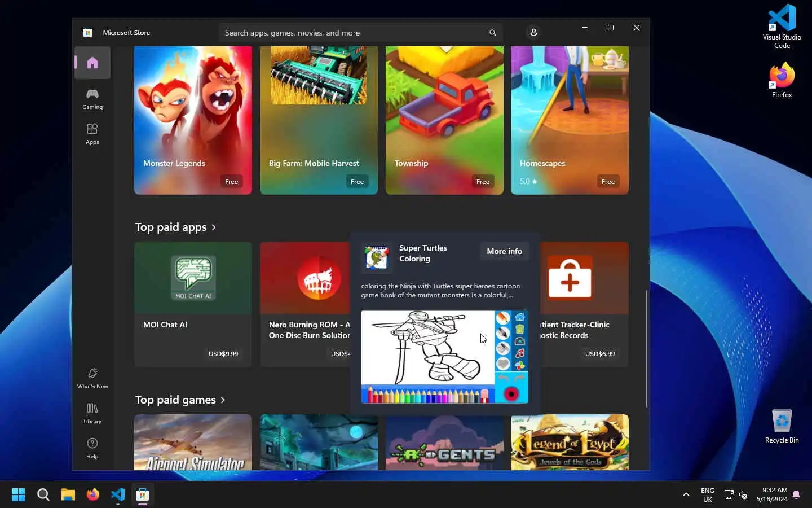Image resolution: width=812 pixels, height=508 pixels.
Task: Open the Airport Simulator game thumbnail
Action: (193, 442)
